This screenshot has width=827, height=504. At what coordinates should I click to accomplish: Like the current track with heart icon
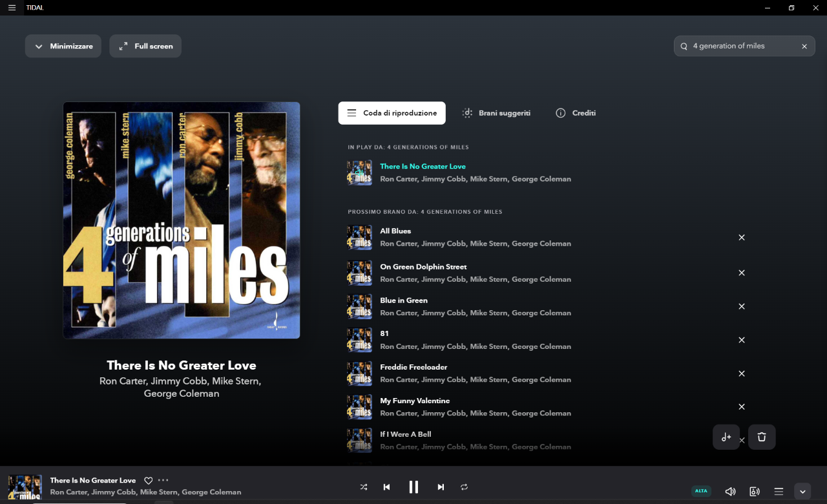click(148, 481)
